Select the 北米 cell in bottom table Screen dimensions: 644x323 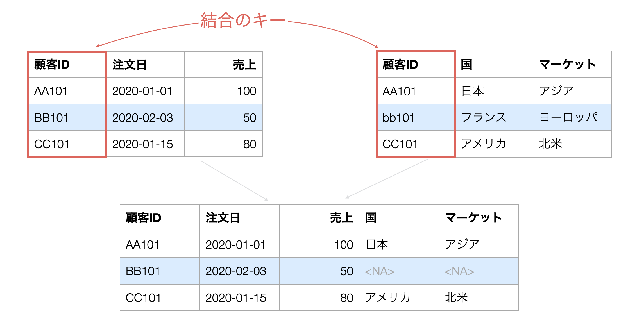pyautogui.click(x=479, y=297)
